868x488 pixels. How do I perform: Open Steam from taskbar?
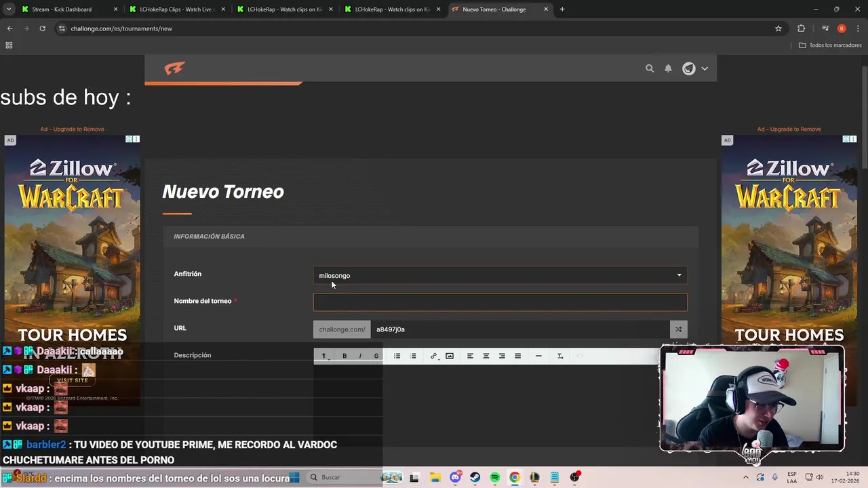coord(475,477)
